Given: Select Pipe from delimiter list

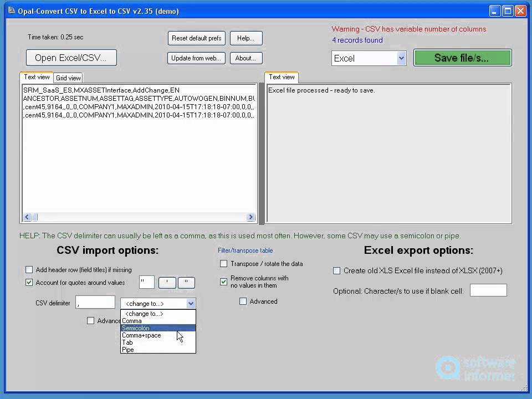Looking at the screenshot, I should click(x=158, y=350).
